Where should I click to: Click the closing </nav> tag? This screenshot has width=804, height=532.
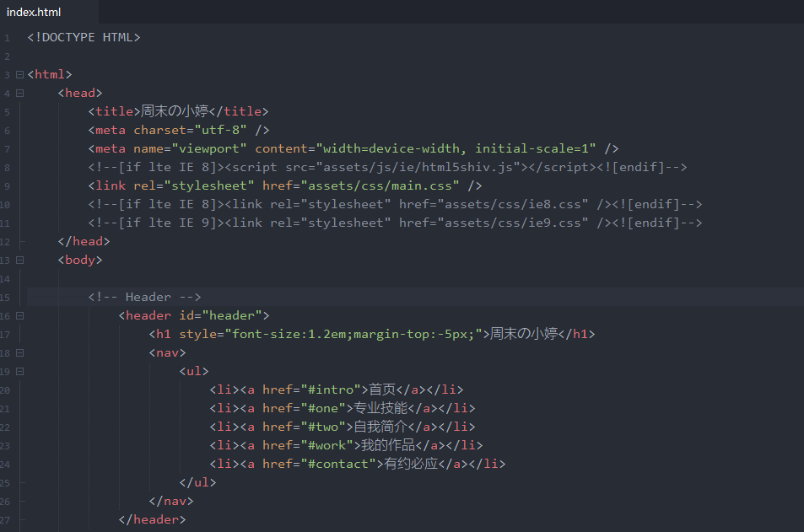[x=170, y=502]
